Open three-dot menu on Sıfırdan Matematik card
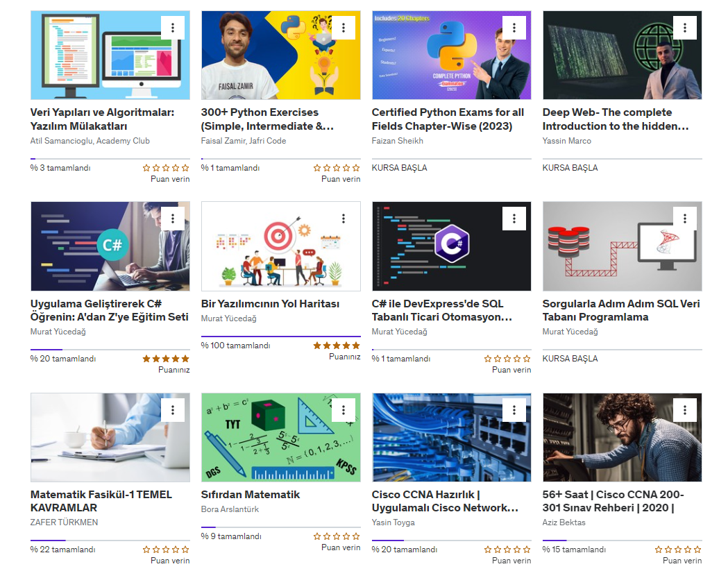The width and height of the screenshot is (728, 587). pos(344,410)
